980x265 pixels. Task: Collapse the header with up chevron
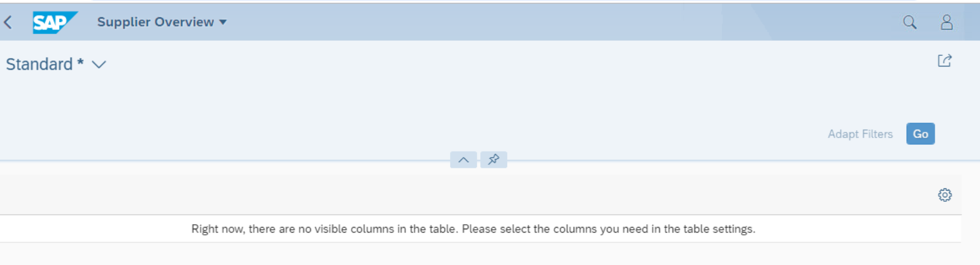tap(463, 160)
